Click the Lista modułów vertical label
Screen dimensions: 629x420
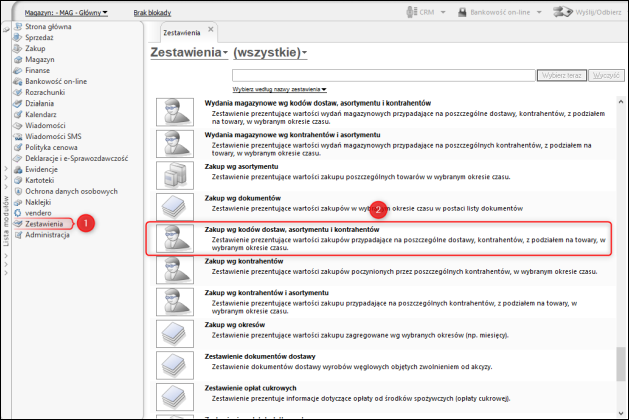(6, 221)
